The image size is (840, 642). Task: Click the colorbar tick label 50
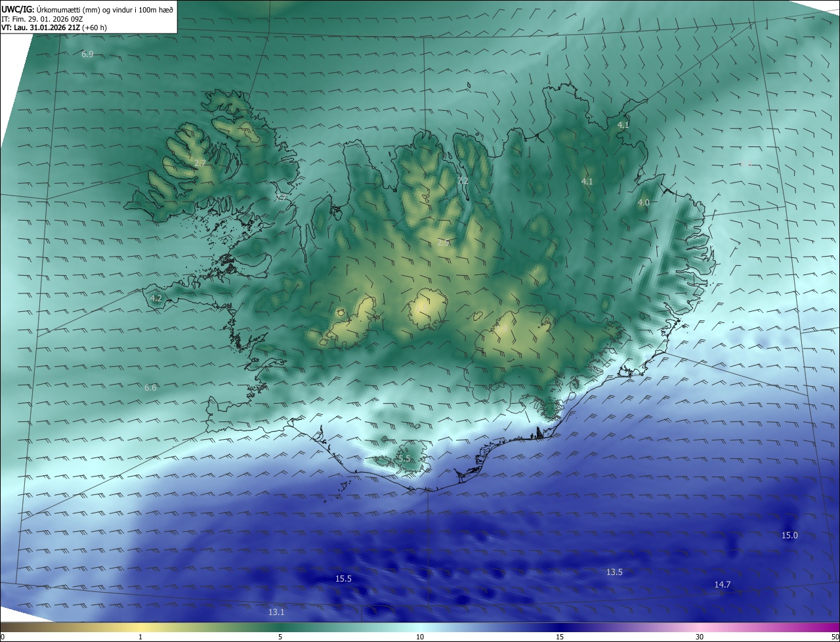[835, 637]
